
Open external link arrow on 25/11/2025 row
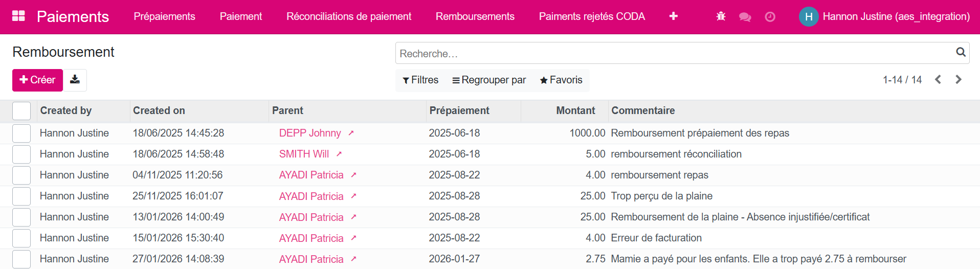(x=353, y=196)
